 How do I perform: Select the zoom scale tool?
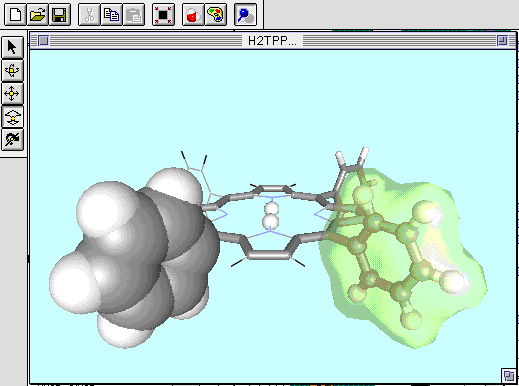click(x=12, y=116)
